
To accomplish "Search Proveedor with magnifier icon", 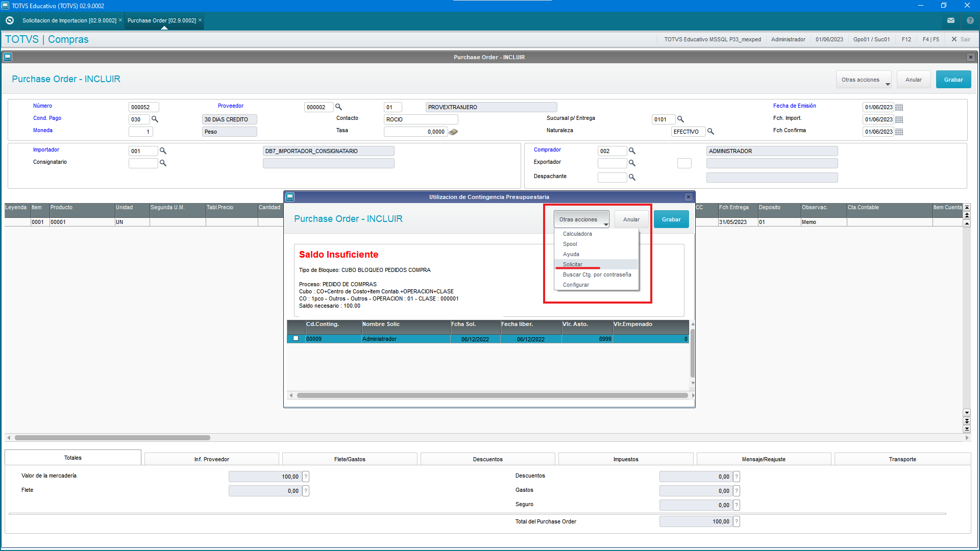I will (338, 107).
